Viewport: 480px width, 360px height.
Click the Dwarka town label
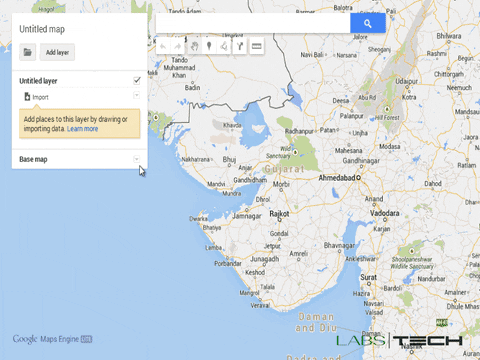[x=199, y=219]
